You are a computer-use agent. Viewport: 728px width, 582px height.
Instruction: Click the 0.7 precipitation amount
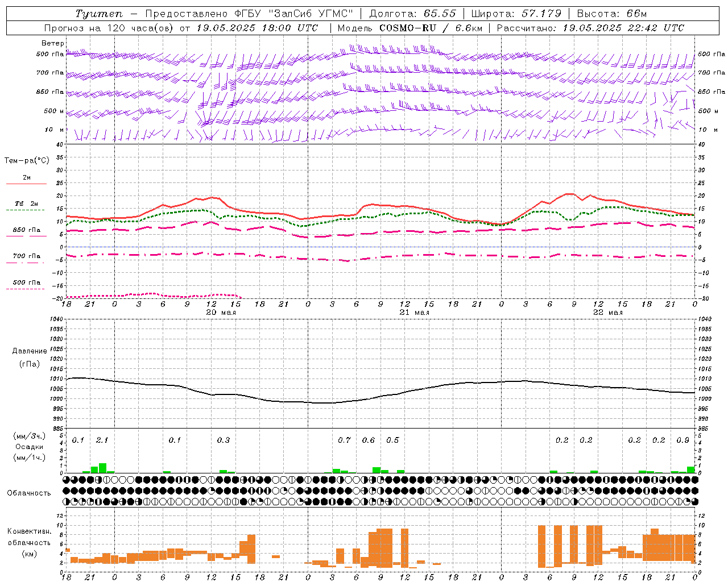[344, 440]
